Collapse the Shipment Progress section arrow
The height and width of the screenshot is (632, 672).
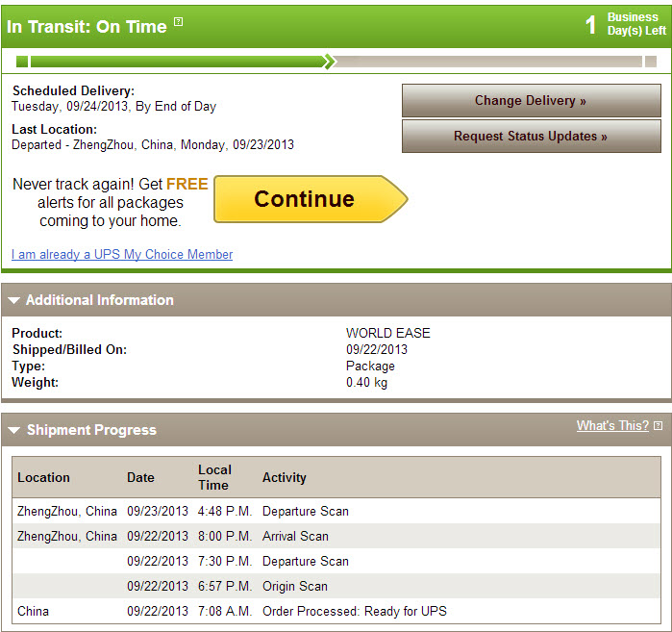pyautogui.click(x=13, y=430)
